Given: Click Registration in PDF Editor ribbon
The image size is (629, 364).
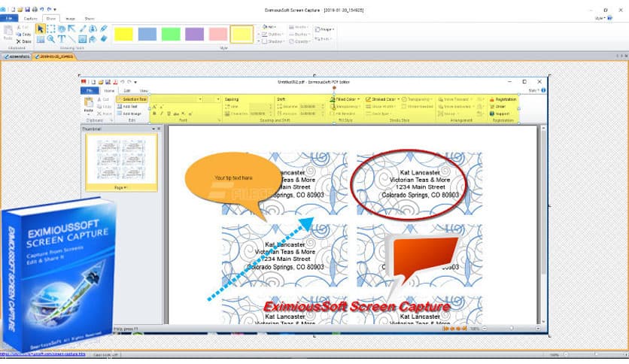Looking at the screenshot, I should [x=503, y=99].
